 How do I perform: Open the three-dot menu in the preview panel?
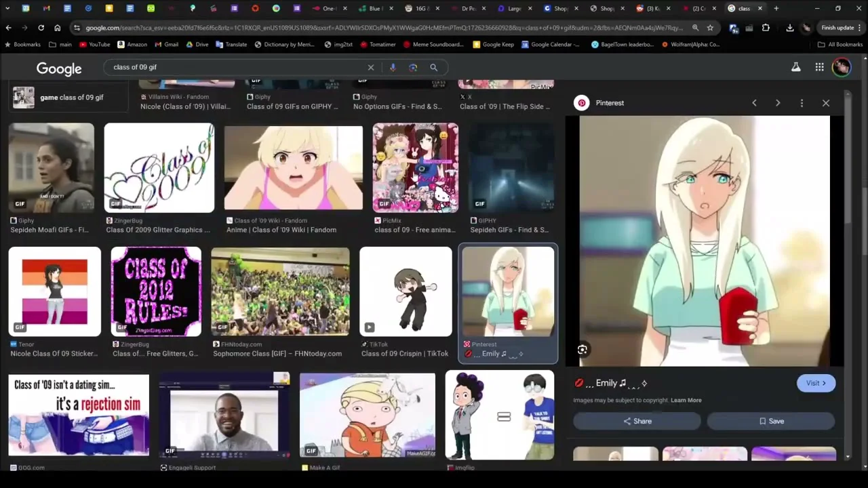coord(802,103)
